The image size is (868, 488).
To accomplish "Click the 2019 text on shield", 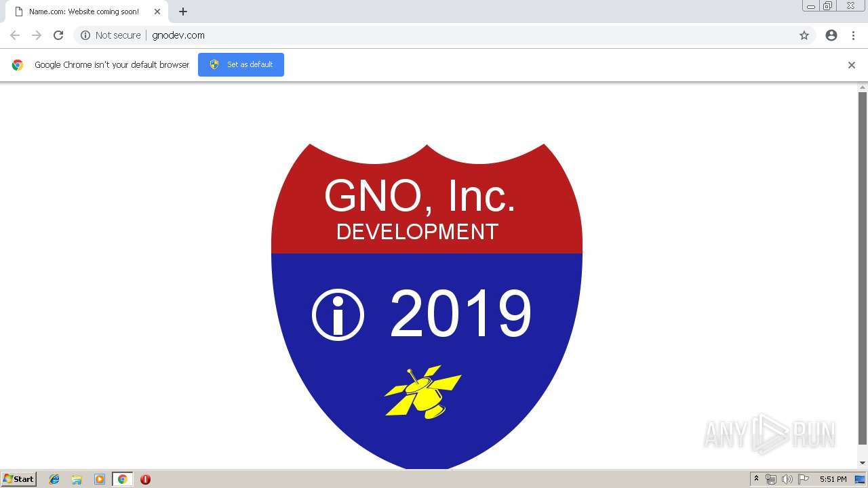I will pyautogui.click(x=460, y=313).
